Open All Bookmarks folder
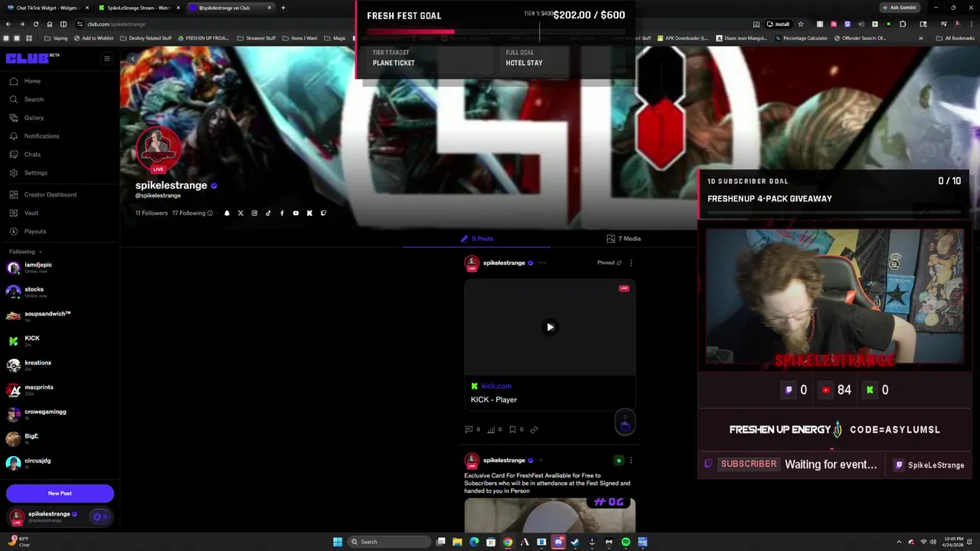 tap(955, 38)
